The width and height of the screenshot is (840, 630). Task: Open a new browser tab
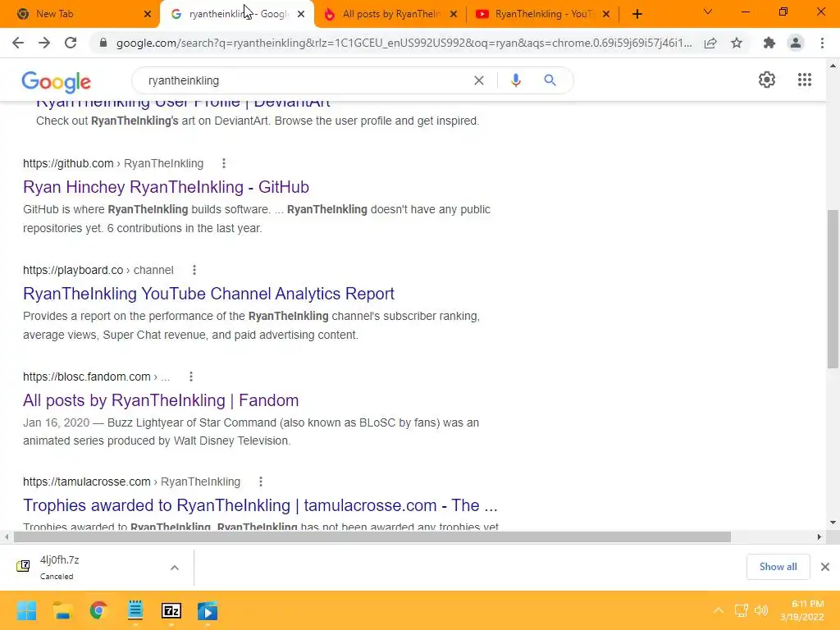pyautogui.click(x=637, y=15)
